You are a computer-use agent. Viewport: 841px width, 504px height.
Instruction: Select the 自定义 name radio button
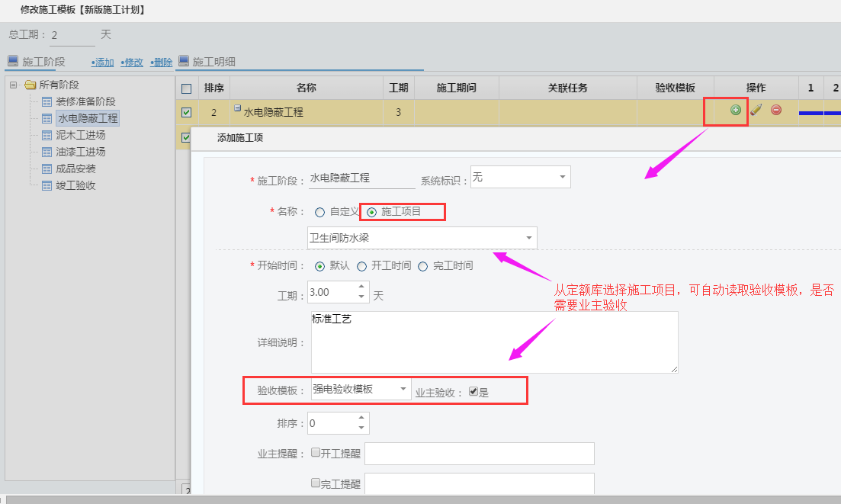pyautogui.click(x=320, y=212)
